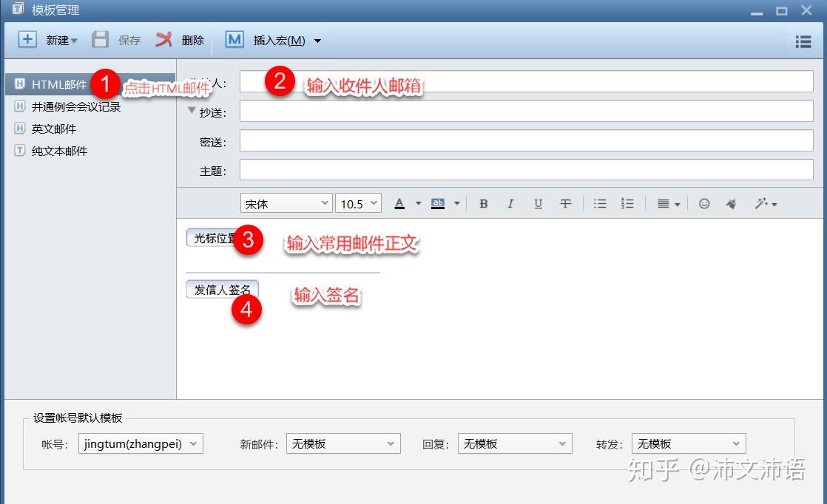Toggle bold text formatting
827x504 pixels.
pos(483,202)
